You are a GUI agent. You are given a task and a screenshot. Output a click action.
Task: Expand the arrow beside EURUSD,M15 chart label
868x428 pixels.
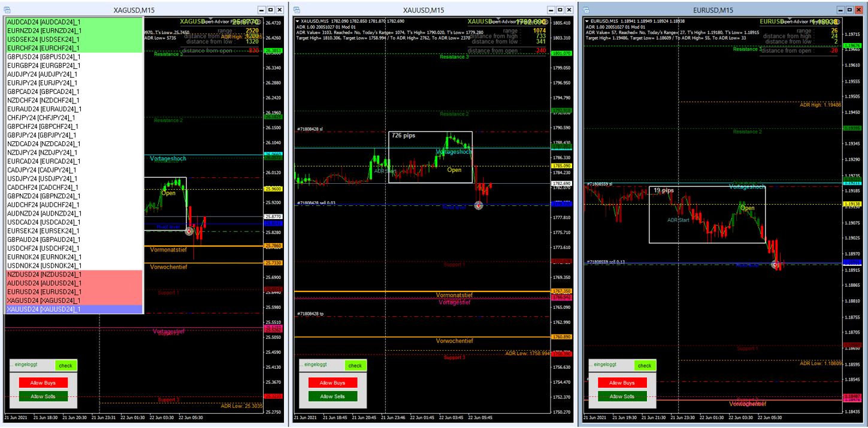586,20
